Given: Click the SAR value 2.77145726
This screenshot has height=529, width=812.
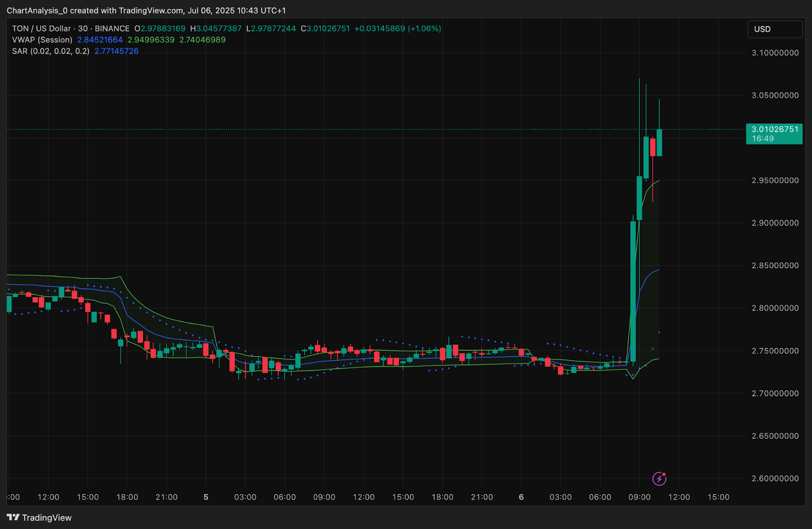Looking at the screenshot, I should (x=116, y=51).
